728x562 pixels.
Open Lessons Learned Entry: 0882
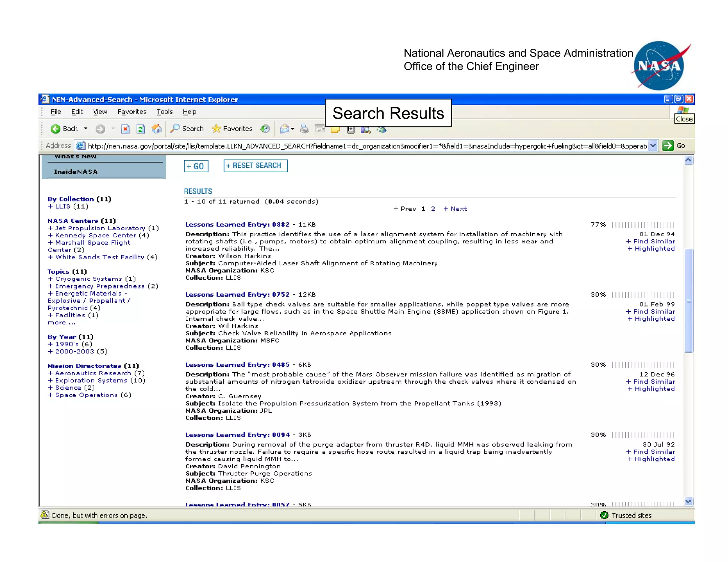pos(237,225)
